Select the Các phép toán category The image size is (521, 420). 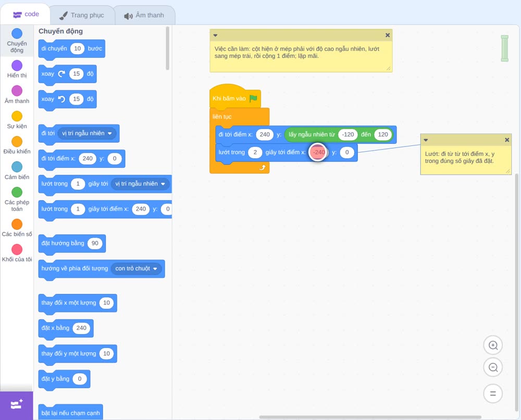click(x=17, y=192)
